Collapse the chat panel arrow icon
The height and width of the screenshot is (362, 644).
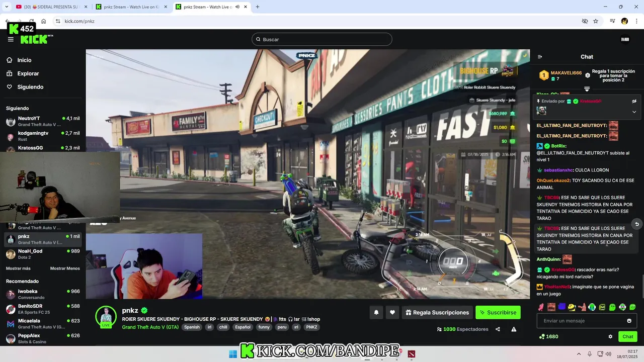pyautogui.click(x=540, y=57)
